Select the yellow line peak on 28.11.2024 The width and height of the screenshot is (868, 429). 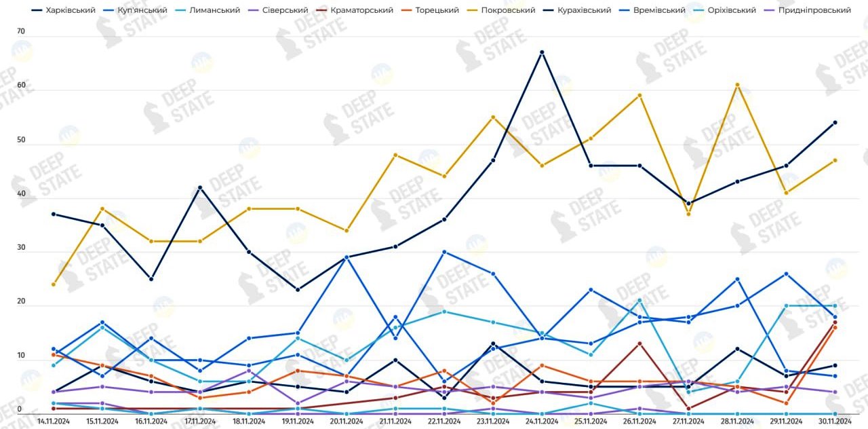point(737,85)
